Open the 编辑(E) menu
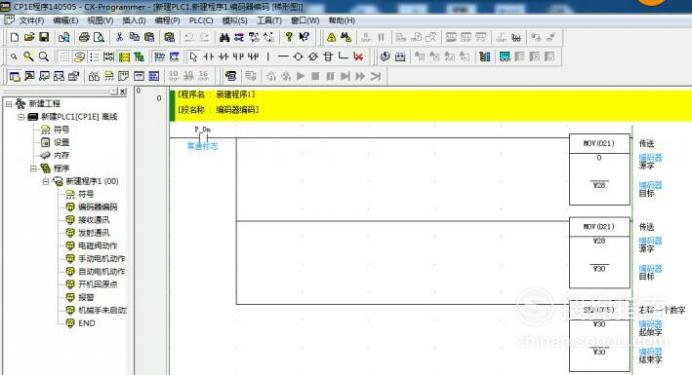692x375 pixels. 65,20
